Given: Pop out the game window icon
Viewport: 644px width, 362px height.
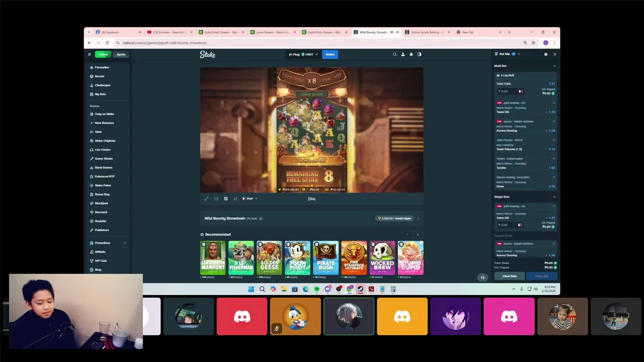Looking at the screenshot, I should point(235,199).
